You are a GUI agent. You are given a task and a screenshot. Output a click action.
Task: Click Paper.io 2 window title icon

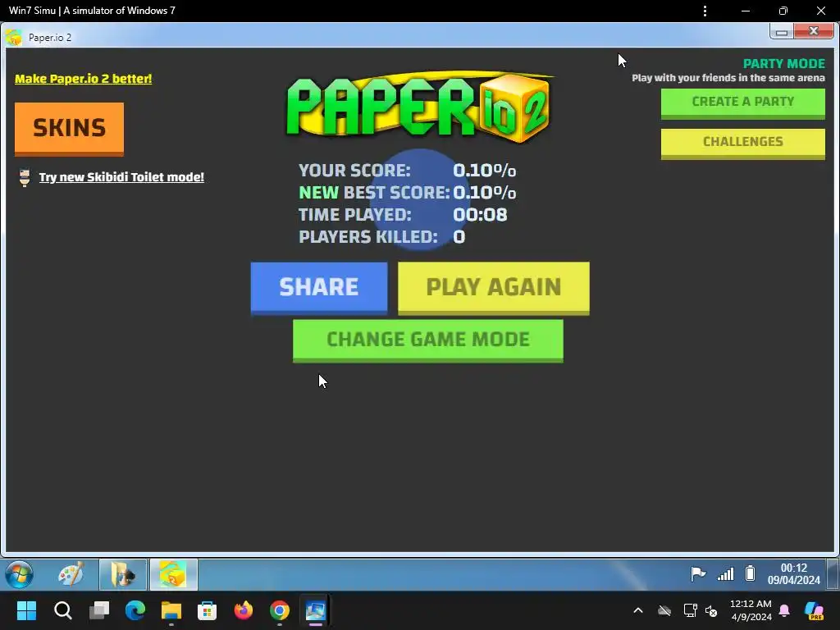[x=13, y=38]
